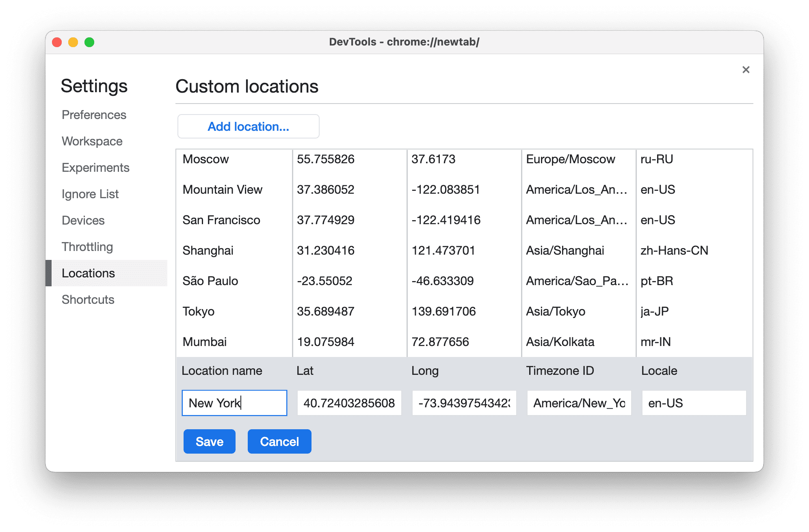Click the close button on DevTools panel
This screenshot has width=809, height=532.
point(746,69)
